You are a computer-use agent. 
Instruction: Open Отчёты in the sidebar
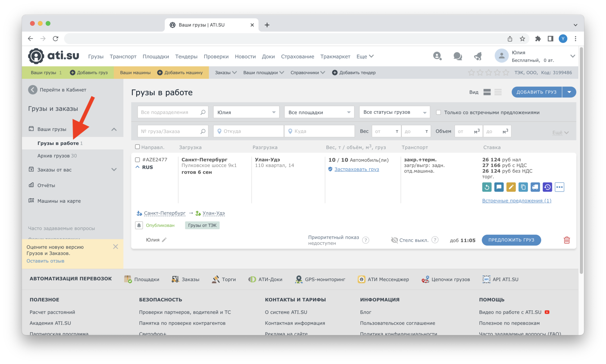coord(46,185)
